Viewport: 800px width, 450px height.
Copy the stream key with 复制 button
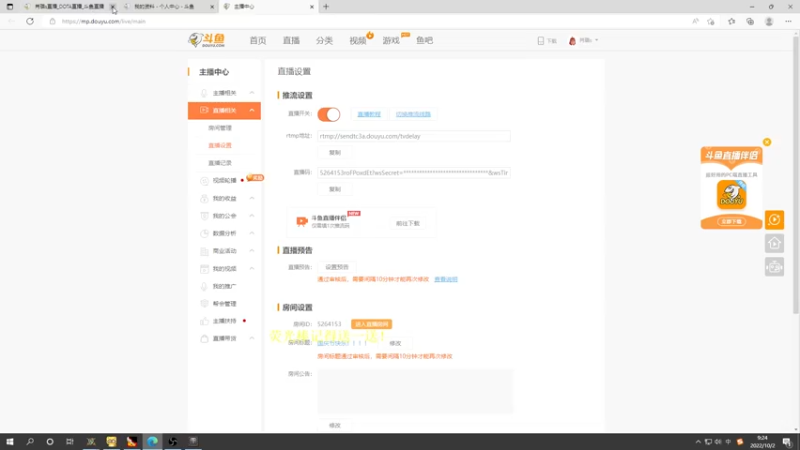pos(335,189)
